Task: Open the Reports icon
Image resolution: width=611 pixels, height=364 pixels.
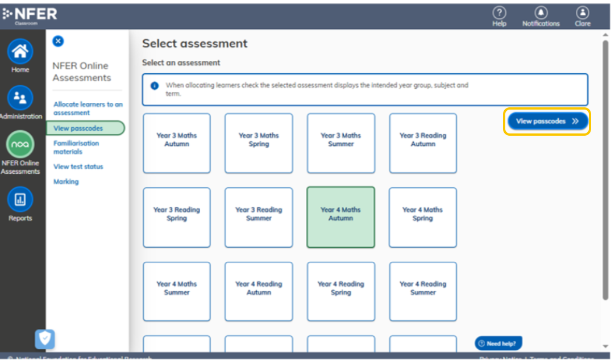Action: click(x=20, y=200)
